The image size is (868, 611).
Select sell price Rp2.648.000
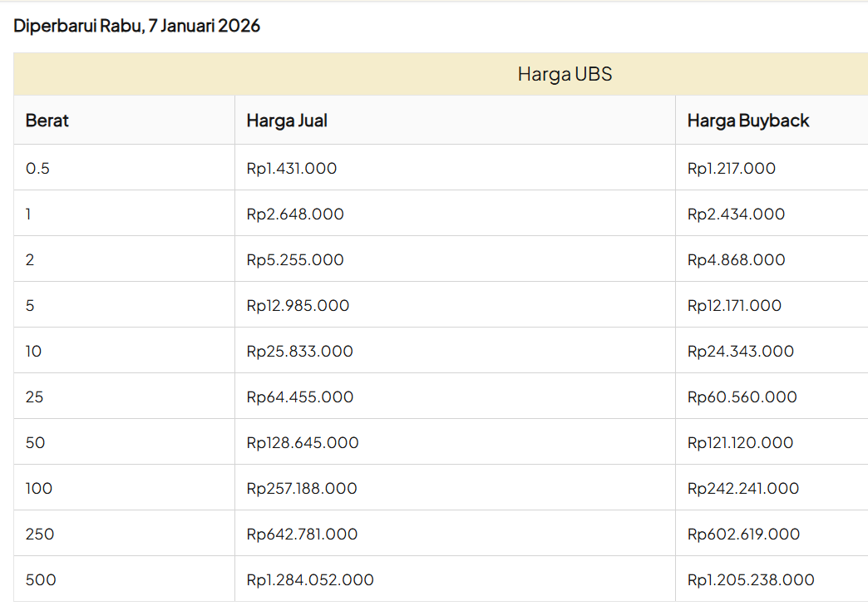pyautogui.click(x=295, y=214)
